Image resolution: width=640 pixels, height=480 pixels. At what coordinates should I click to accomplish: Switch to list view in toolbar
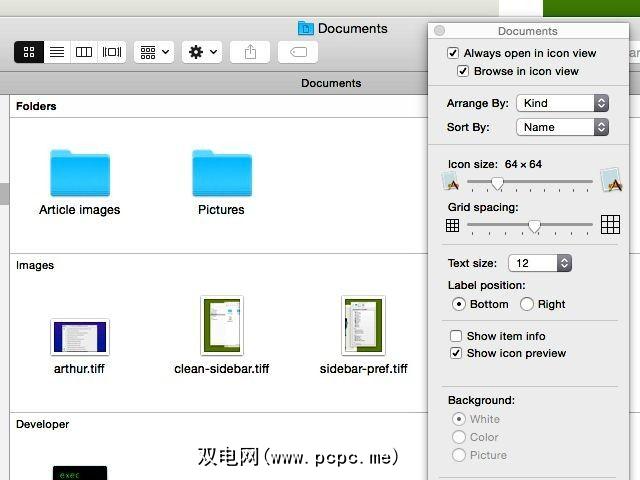tap(57, 52)
